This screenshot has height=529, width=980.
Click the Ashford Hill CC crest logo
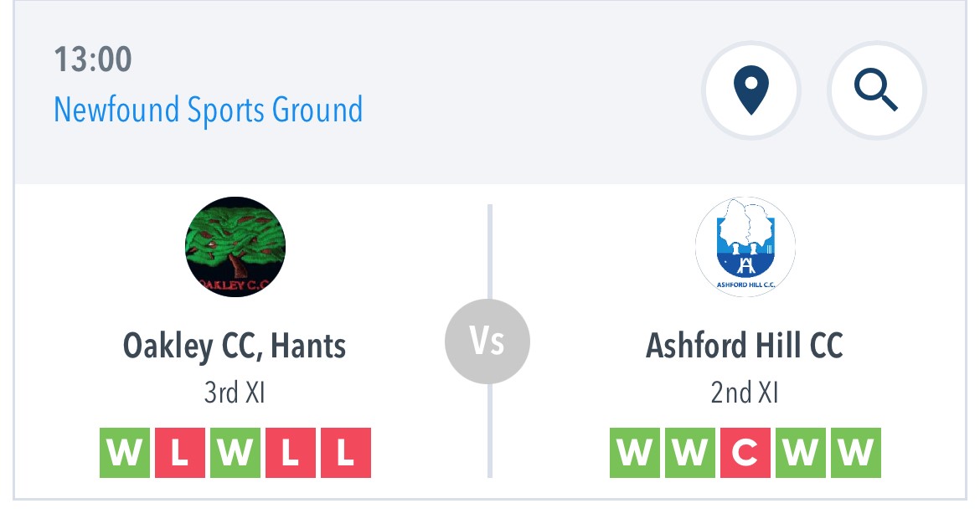click(x=745, y=247)
